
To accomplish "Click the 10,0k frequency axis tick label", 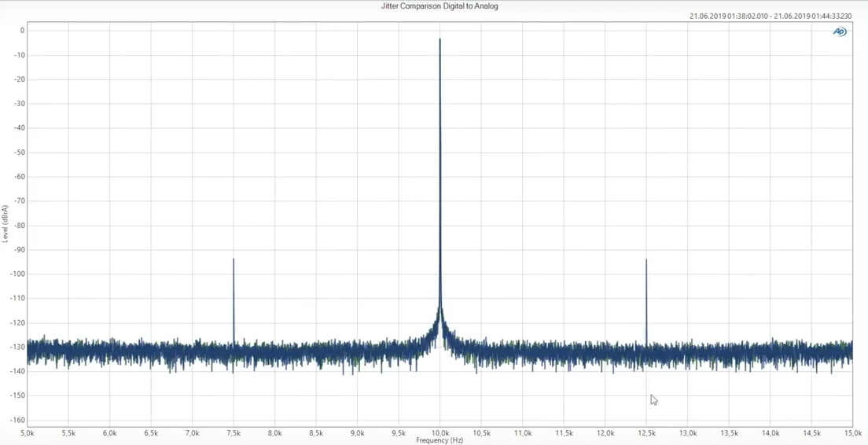I will 440,433.
